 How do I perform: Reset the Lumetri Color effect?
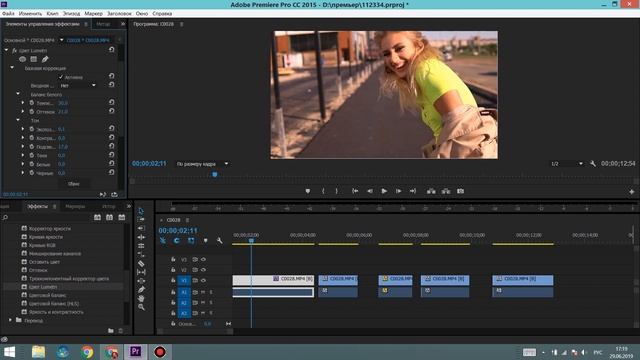tap(111, 49)
